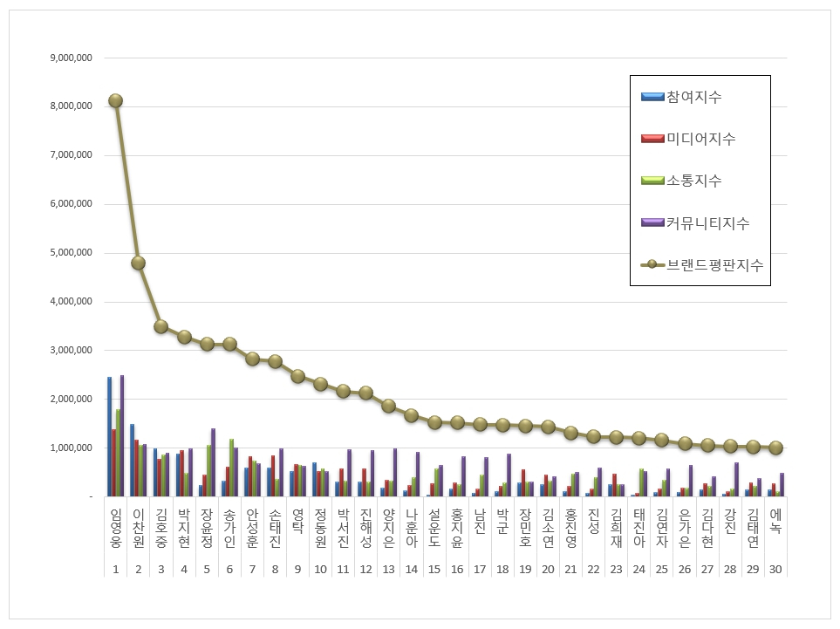
Task: Click the name 홍진영 on the x-axis
Action: coord(571,529)
